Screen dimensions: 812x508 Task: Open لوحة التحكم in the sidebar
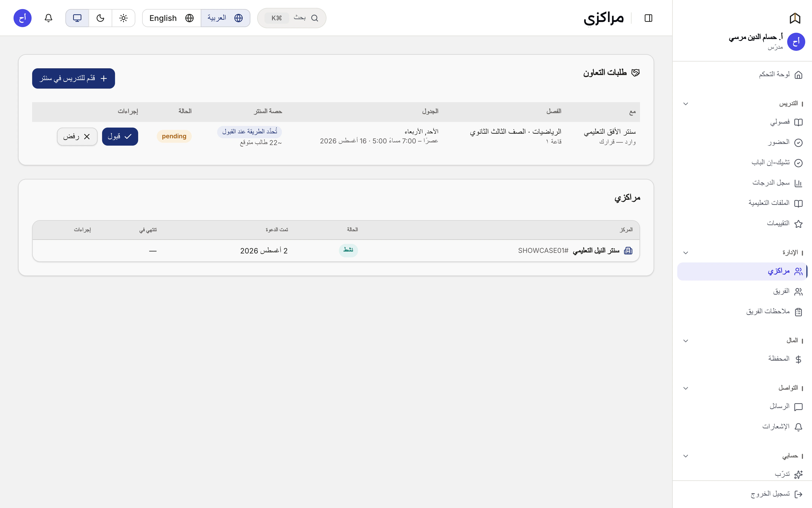point(742,75)
